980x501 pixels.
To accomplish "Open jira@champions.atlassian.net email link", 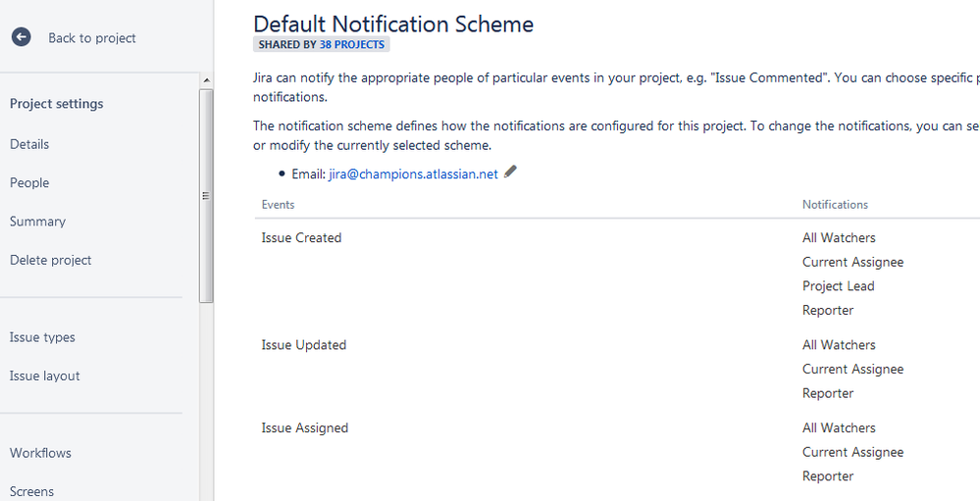I will (x=413, y=175).
